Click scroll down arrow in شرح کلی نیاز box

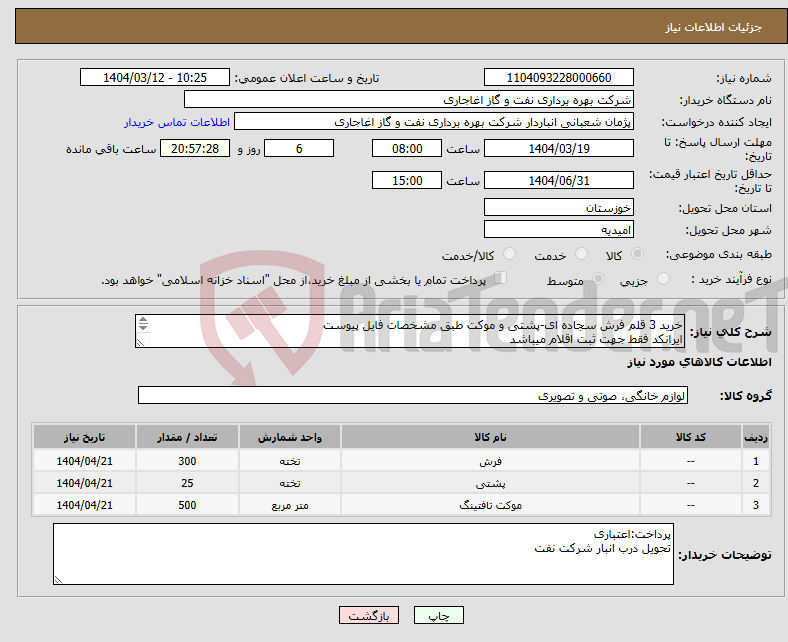pyautogui.click(x=143, y=327)
